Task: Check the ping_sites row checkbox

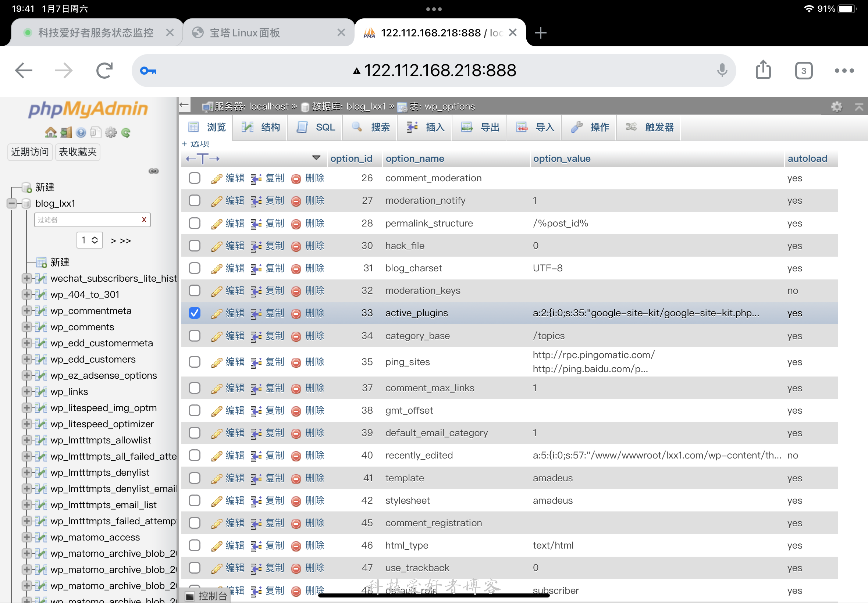Action: tap(195, 362)
